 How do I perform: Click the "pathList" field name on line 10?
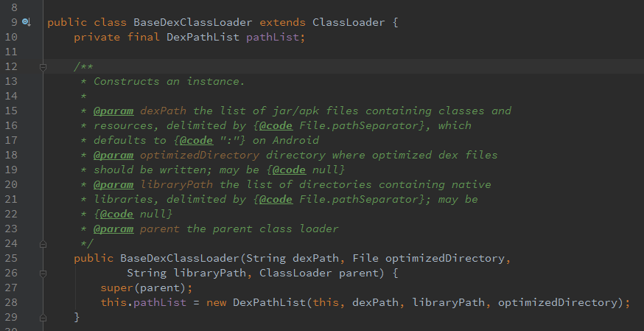[x=273, y=37]
